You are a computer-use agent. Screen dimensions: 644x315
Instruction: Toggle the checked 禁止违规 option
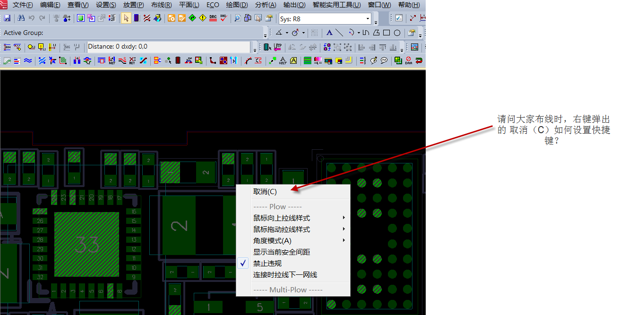tap(293, 263)
